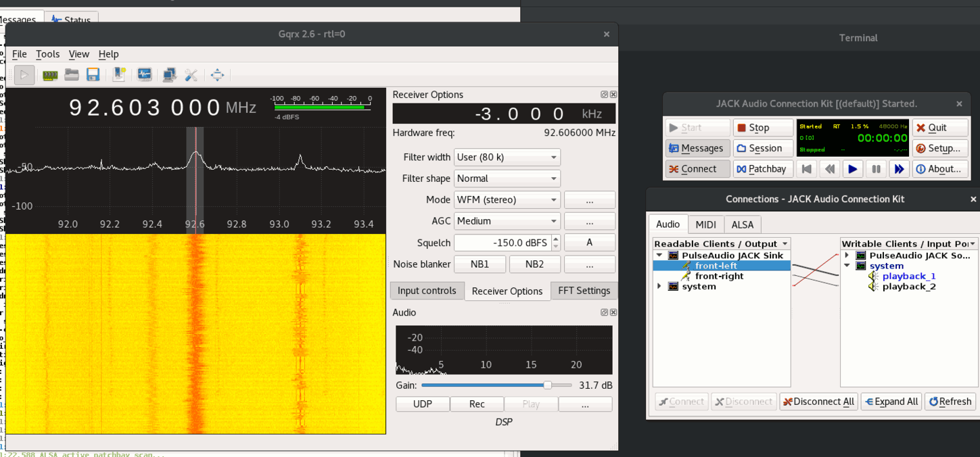Open the Mode dropdown showing WFM (stereo)
The height and width of the screenshot is (457, 980).
(507, 200)
